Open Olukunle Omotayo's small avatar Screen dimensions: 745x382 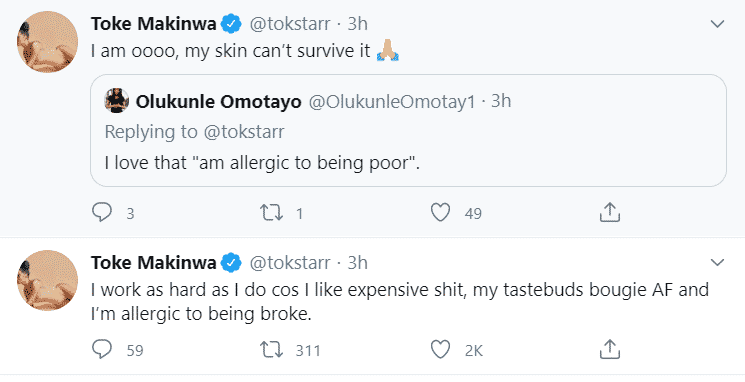[117, 101]
